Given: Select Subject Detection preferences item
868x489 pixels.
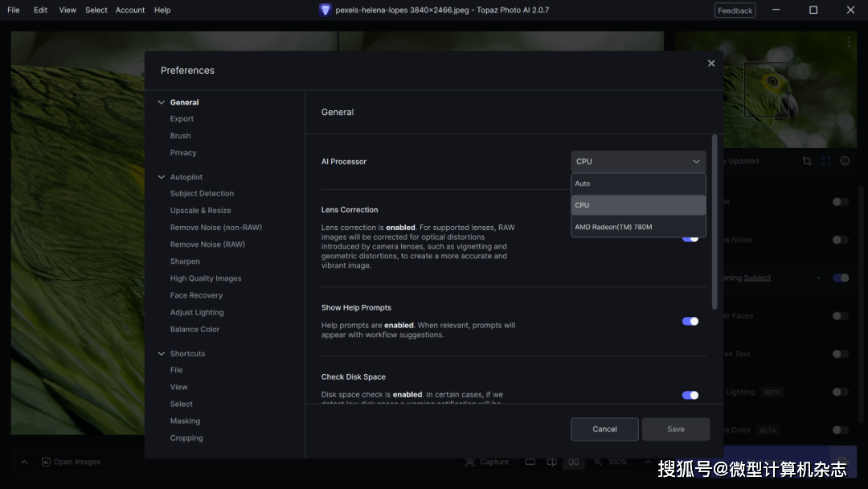Looking at the screenshot, I should point(202,194).
